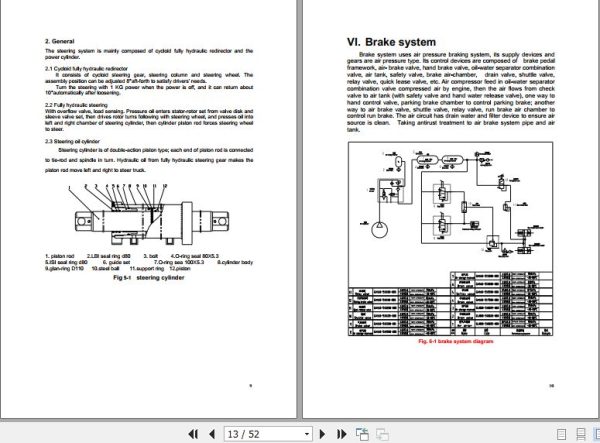Click 'Fig. 6-1 brake system diagram' caption

click(x=456, y=341)
